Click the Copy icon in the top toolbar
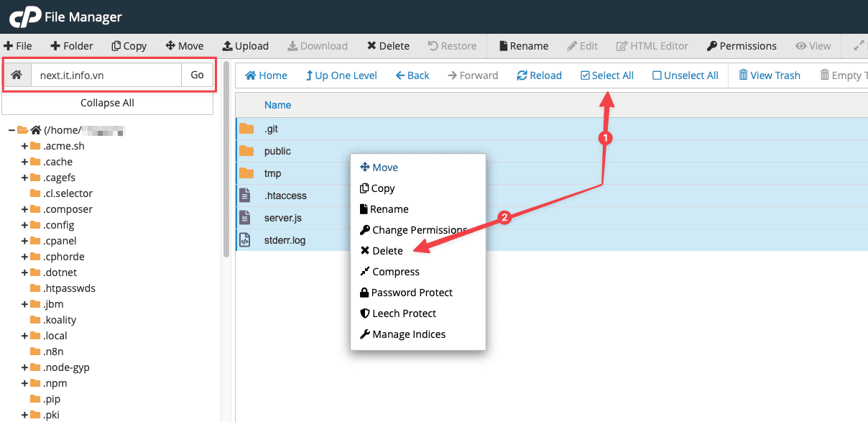Viewport: 868px width, 422px height. coord(129,45)
